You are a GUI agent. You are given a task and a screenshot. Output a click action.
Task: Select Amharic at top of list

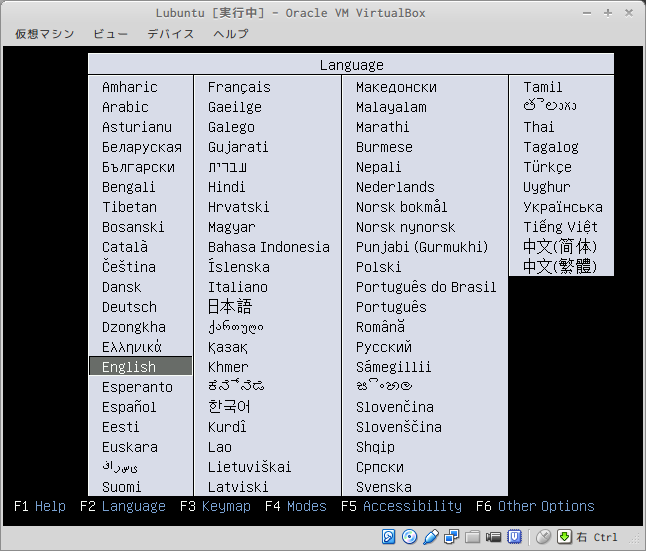[x=130, y=87]
